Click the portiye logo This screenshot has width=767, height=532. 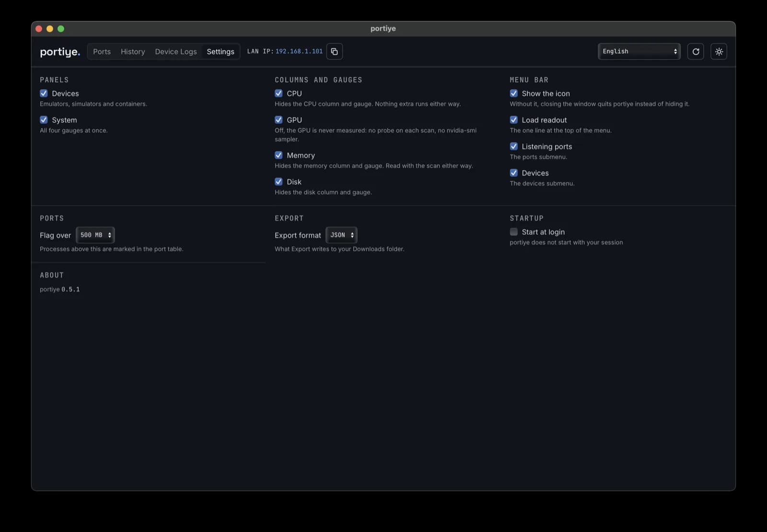pyautogui.click(x=60, y=52)
